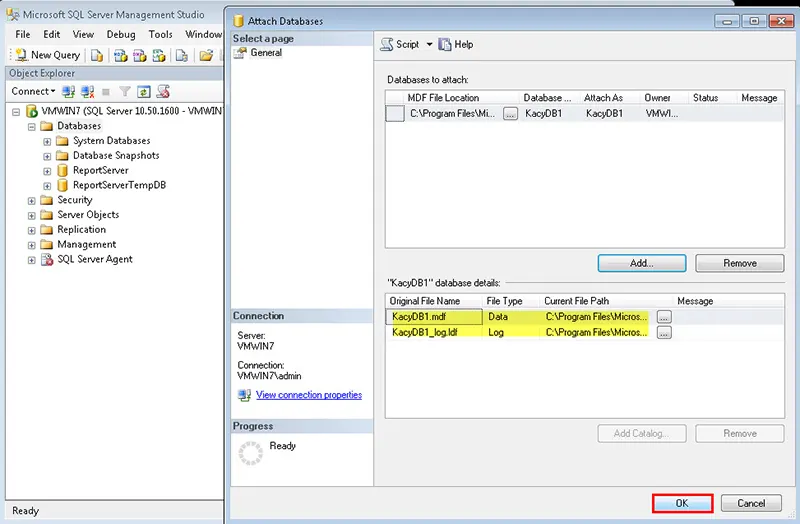Click the Connect Object Explorer icon

click(x=68, y=92)
